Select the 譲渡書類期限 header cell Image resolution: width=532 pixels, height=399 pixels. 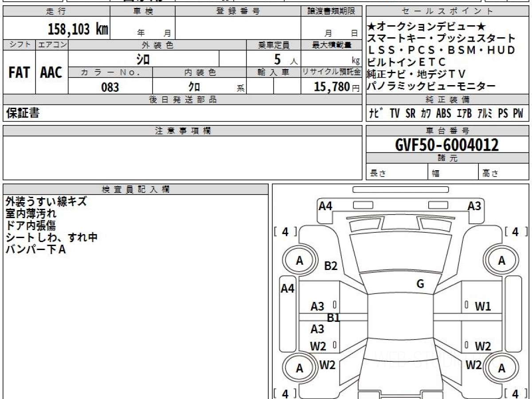[331, 12]
